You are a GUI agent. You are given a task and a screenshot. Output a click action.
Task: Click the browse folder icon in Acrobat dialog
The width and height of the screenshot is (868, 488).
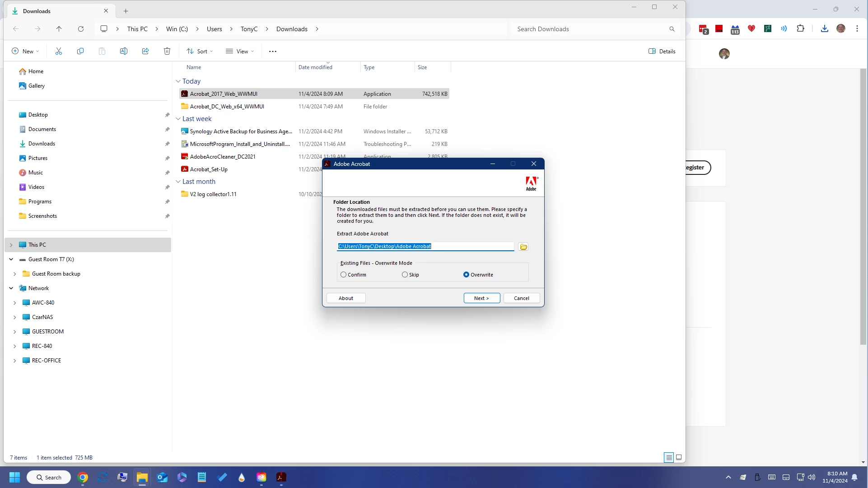pos(523,247)
